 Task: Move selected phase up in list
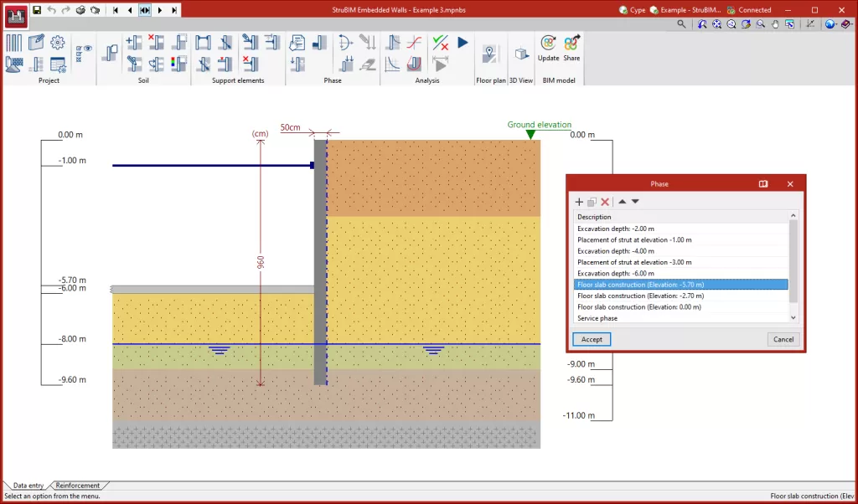(x=622, y=202)
